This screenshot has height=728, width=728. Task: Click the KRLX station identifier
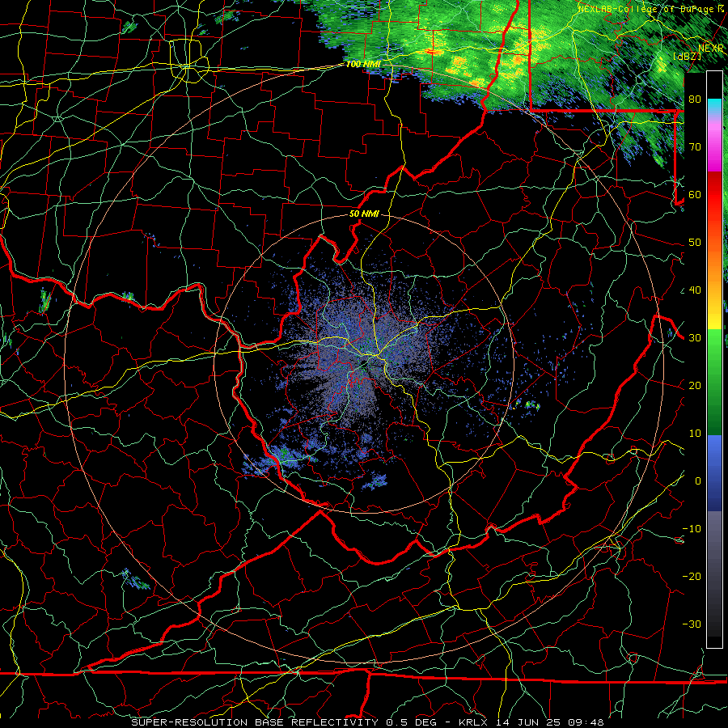(x=475, y=722)
